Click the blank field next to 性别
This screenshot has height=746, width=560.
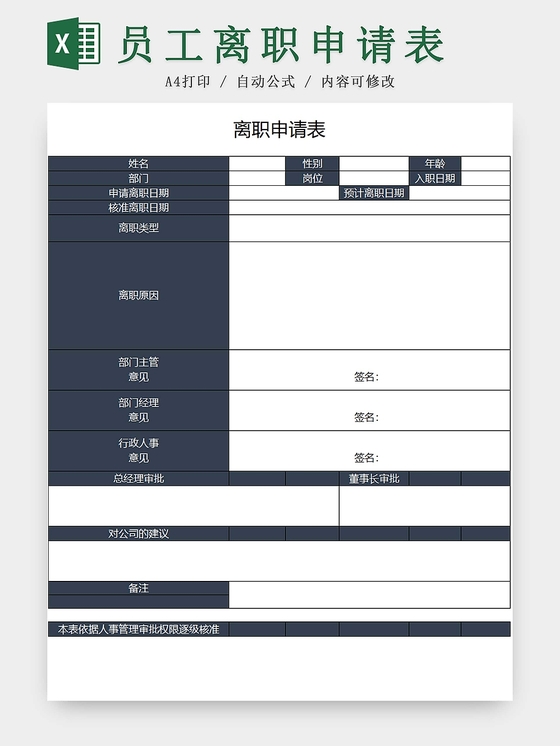374,164
